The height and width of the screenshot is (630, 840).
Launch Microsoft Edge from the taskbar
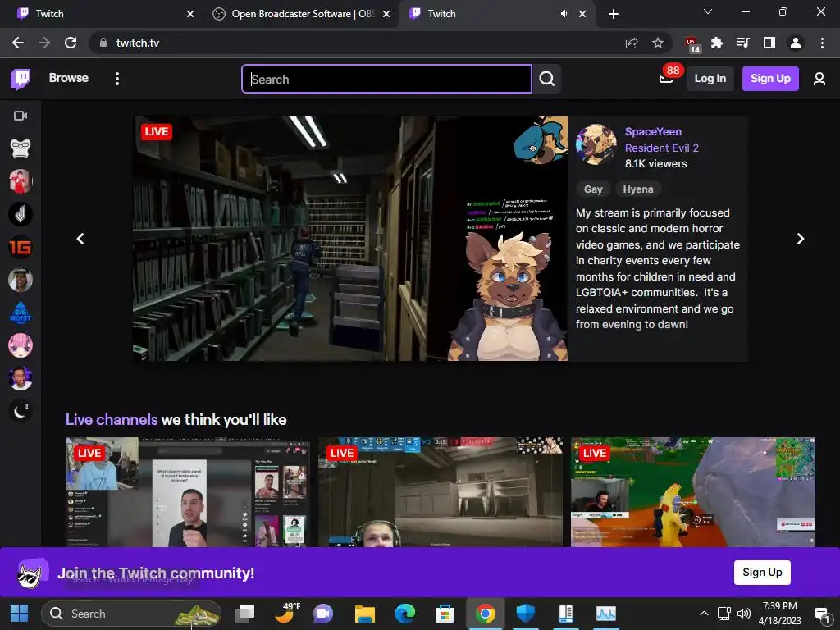coord(405,614)
